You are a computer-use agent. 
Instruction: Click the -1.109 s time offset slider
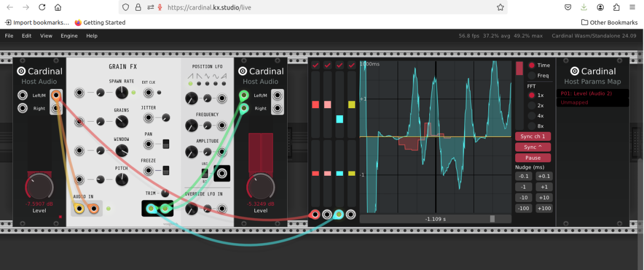pyautogui.click(x=435, y=219)
